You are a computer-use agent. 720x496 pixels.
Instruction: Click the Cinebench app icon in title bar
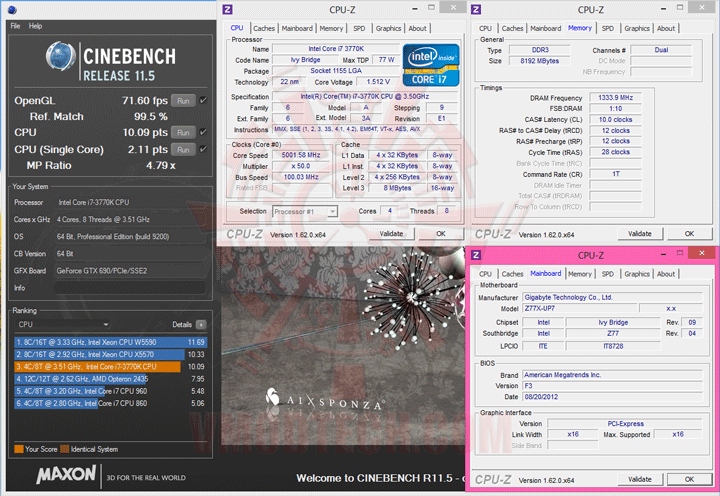click(12, 9)
